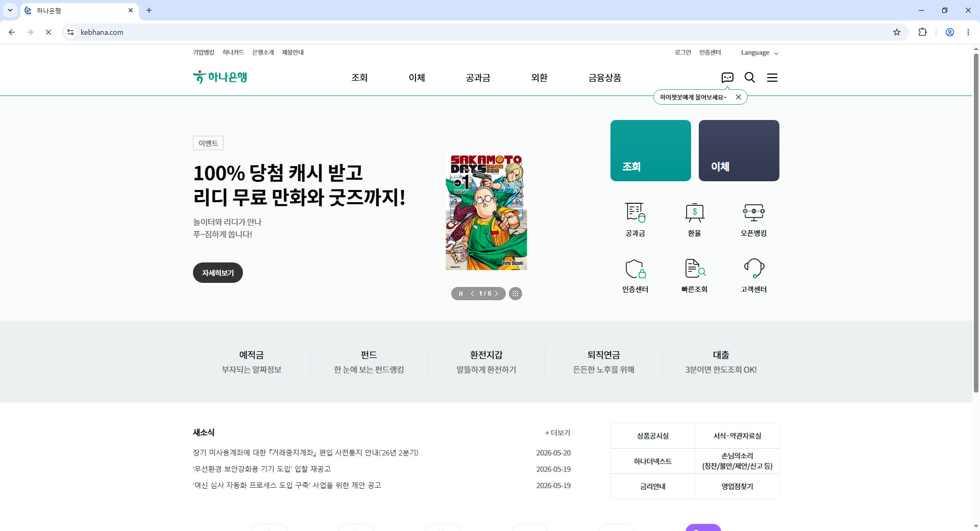
Task: Open the 외환 menu
Action: [540, 78]
